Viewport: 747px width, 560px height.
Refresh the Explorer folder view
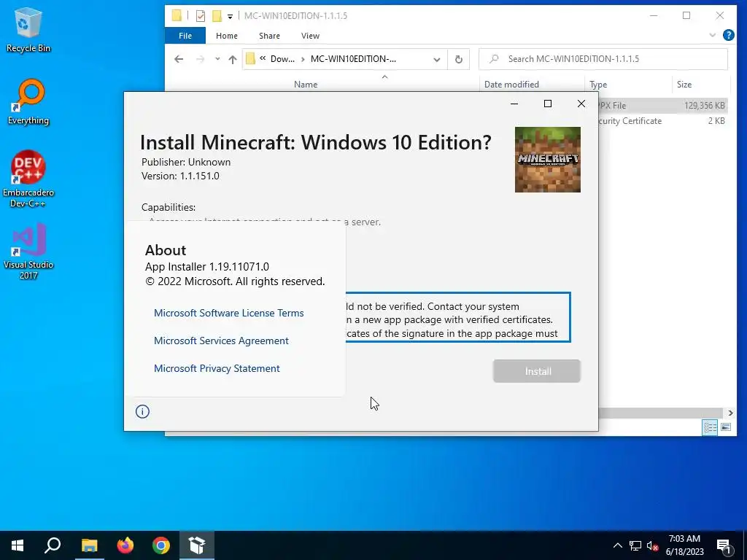click(458, 60)
